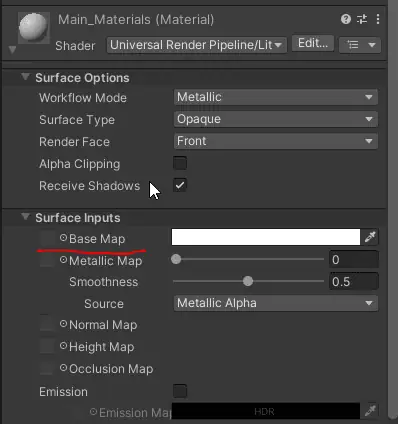Disable the Receive Shadows checkbox
The image size is (398, 424).
coord(180,185)
